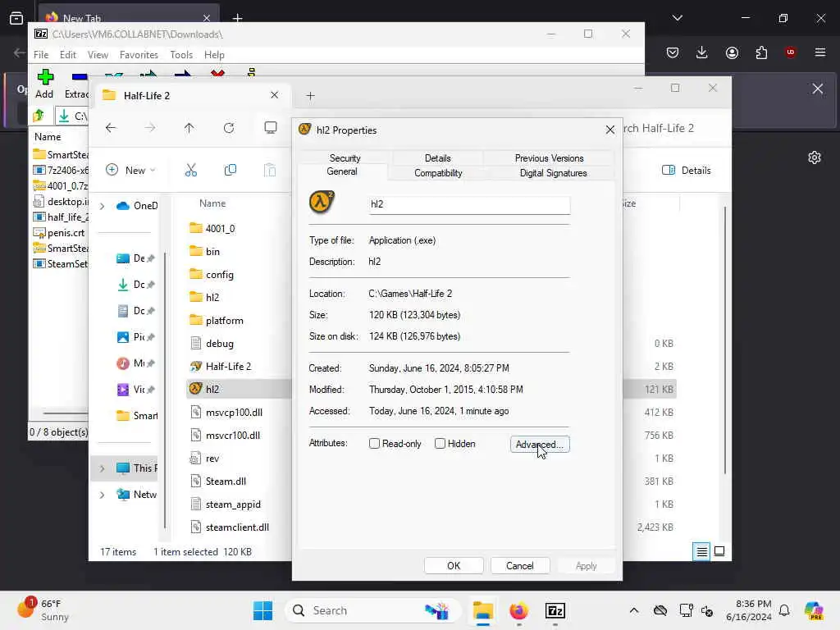This screenshot has width=840, height=630.
Task: Click the Add button in 7-Zip toolbar
Action: pyautogui.click(x=45, y=84)
